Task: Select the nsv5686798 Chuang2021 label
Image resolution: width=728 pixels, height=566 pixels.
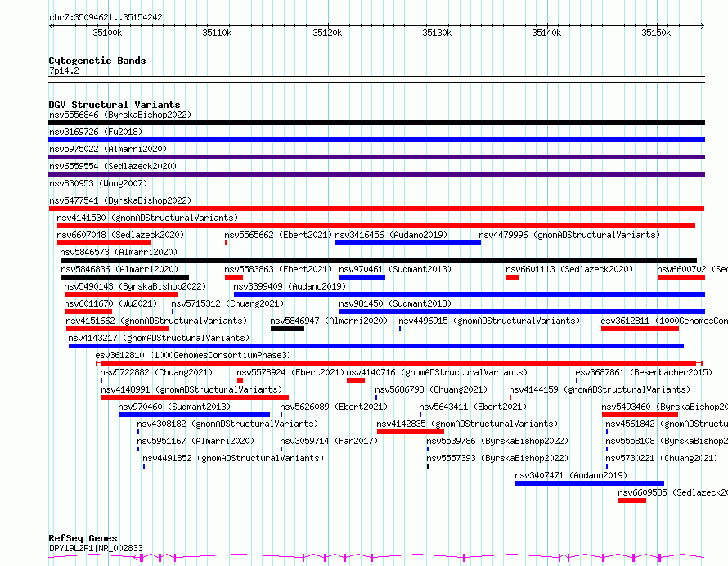Action: point(431,389)
